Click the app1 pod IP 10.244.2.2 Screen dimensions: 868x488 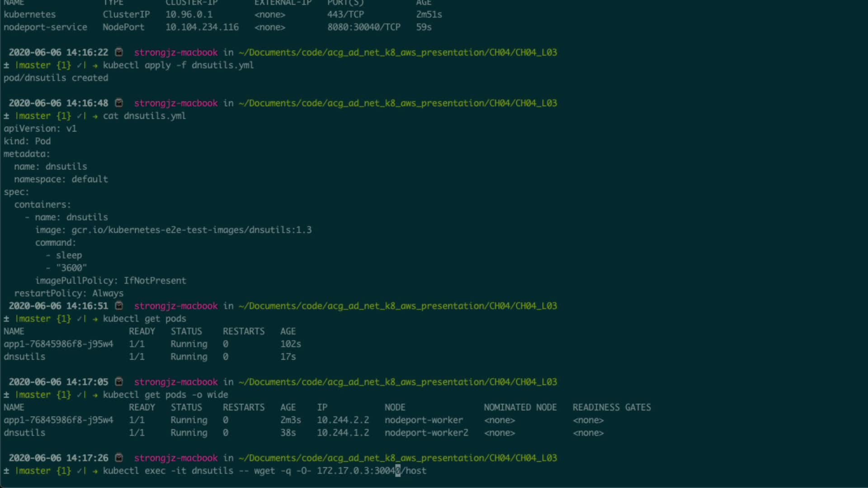[343, 420]
